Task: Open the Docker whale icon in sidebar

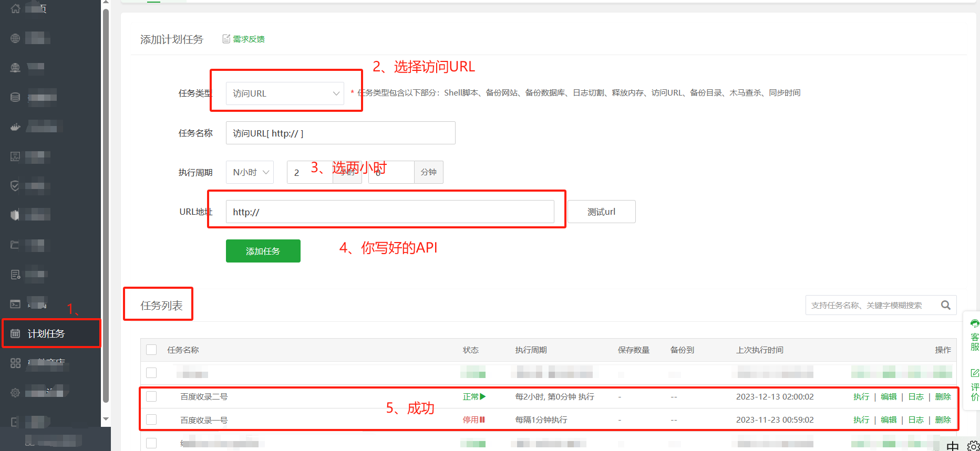Action: 15,127
